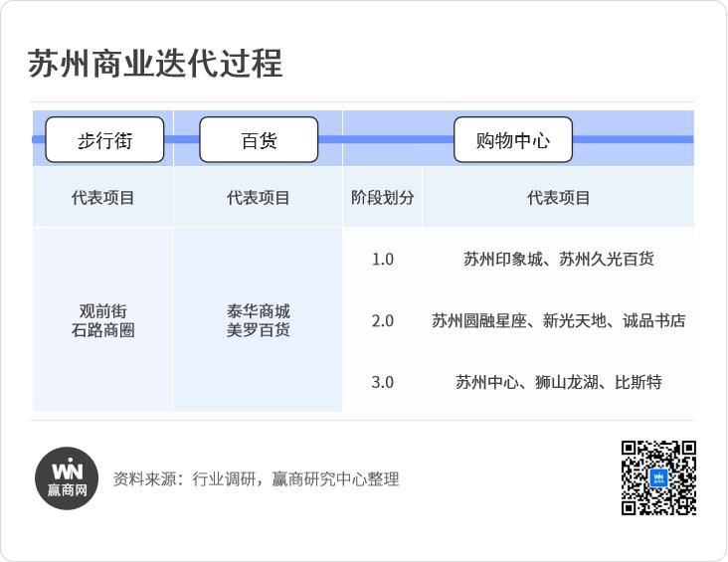Click the stage 1.0 cell

pos(383,260)
